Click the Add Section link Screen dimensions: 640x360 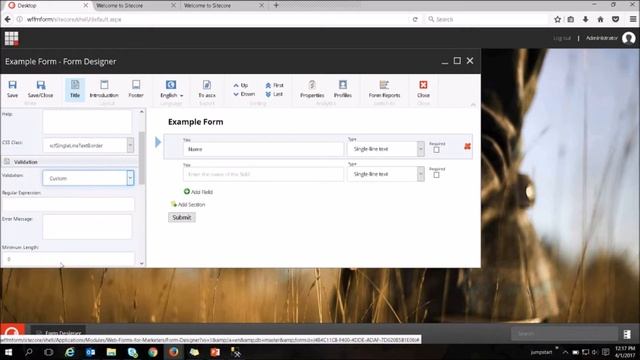tap(188, 204)
